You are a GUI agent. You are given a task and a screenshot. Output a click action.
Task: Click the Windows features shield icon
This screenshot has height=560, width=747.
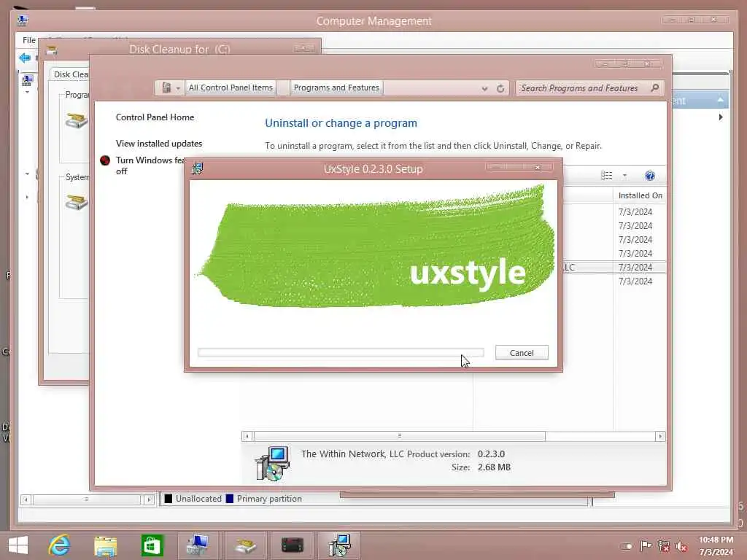coord(105,160)
